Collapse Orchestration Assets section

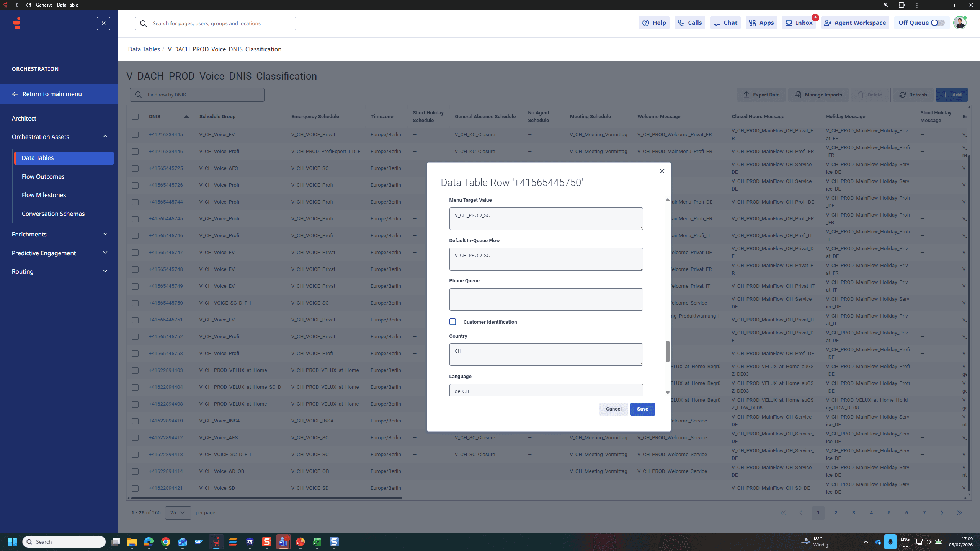click(105, 137)
